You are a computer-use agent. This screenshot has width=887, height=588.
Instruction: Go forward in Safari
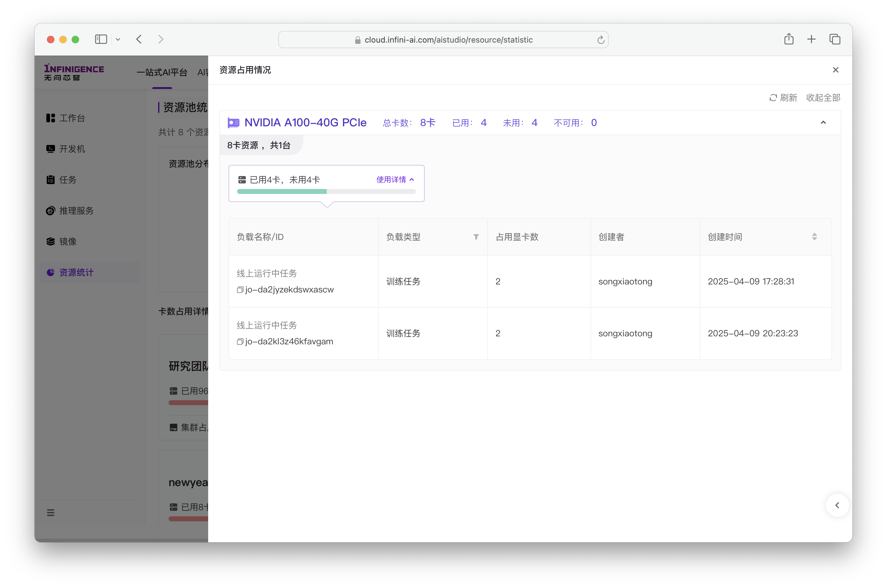pyautogui.click(x=161, y=40)
